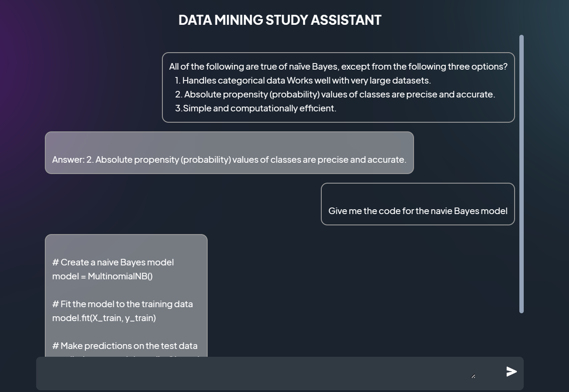Select the naïve Bayes question bubble

(x=338, y=87)
